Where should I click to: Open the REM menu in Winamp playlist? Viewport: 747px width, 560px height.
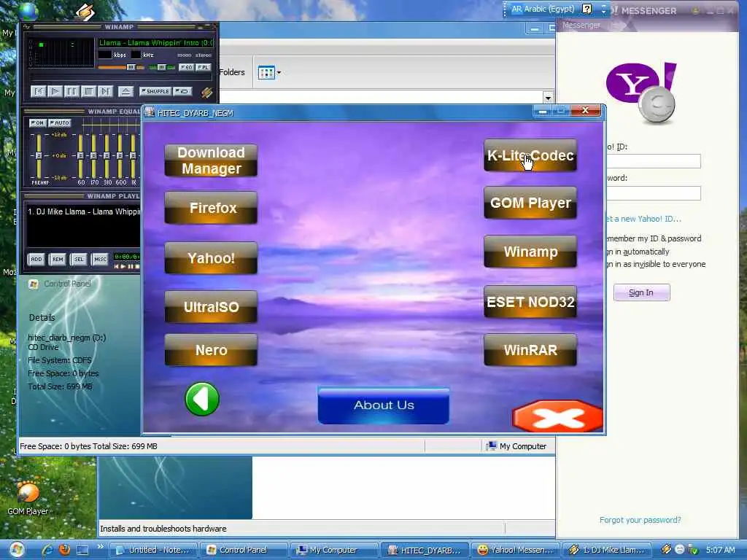pos(58,260)
